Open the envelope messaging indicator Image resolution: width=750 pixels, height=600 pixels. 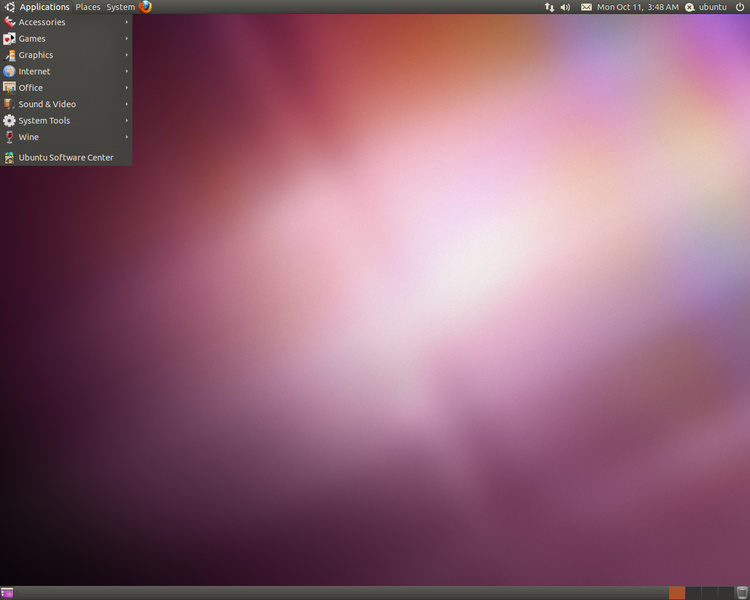pyautogui.click(x=586, y=7)
